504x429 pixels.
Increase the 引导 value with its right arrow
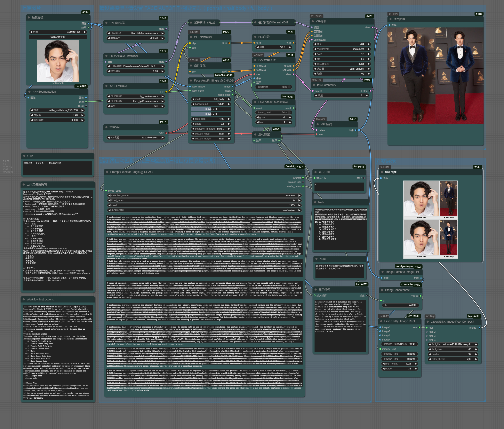click(x=290, y=47)
